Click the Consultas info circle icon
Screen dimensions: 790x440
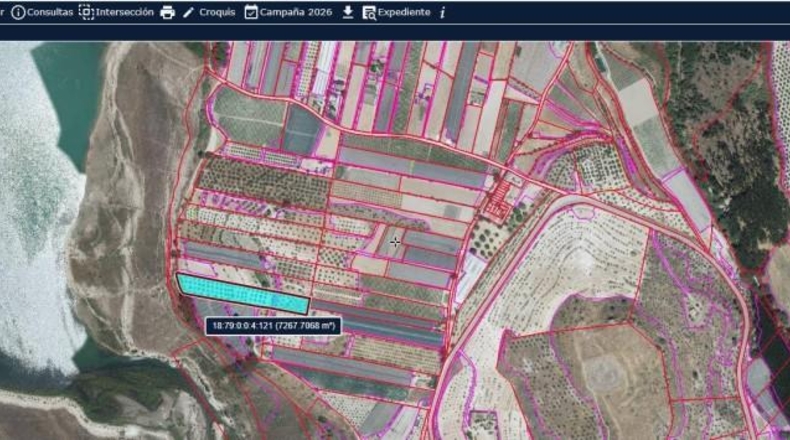tap(18, 12)
